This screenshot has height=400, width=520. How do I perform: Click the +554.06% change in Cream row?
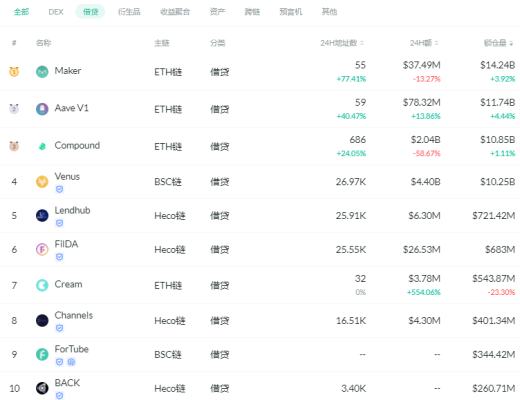click(424, 292)
